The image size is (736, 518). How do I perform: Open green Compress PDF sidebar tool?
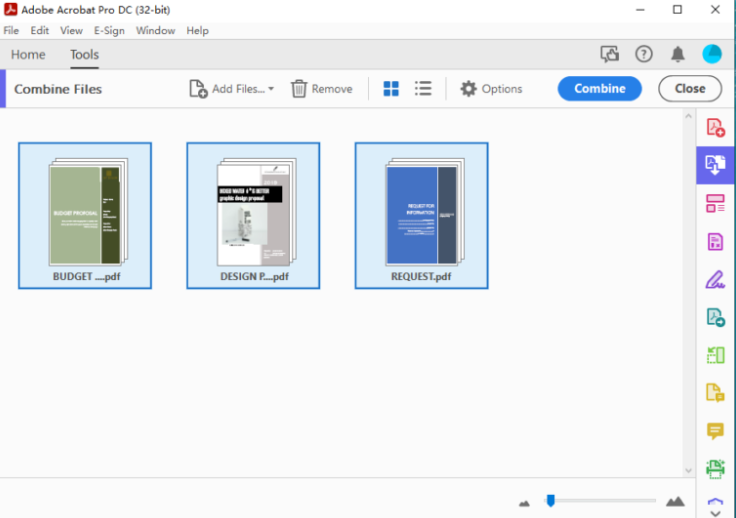(x=715, y=355)
